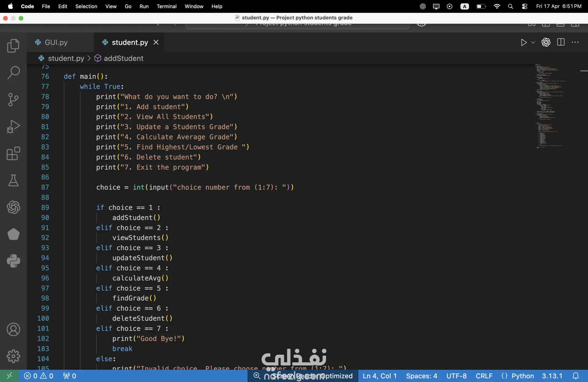Screen dimensions: 588x382
Task: Click the 'findGrade()' call
Action: (x=134, y=298)
